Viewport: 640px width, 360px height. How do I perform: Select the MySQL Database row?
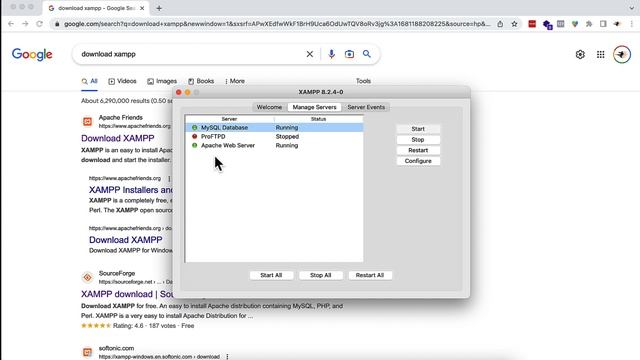(274, 128)
